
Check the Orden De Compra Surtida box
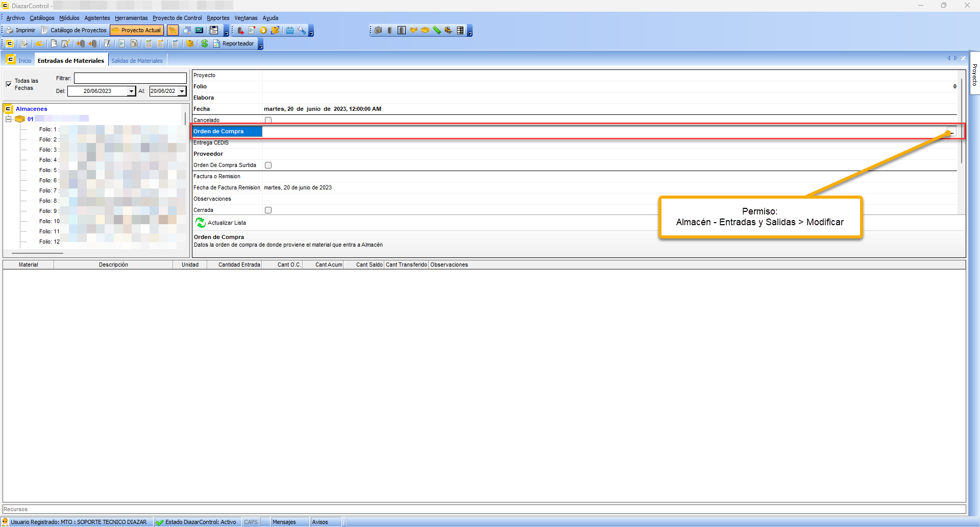268,165
